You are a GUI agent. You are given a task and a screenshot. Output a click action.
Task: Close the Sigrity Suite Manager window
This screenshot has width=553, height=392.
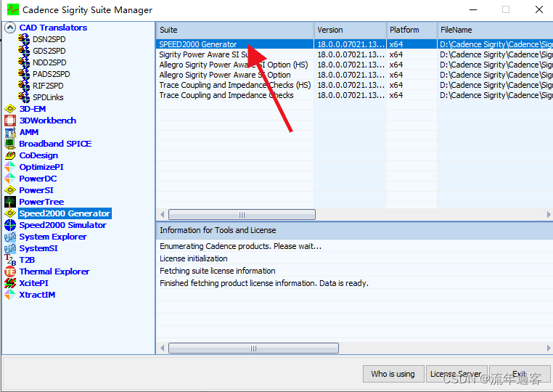pos(539,9)
